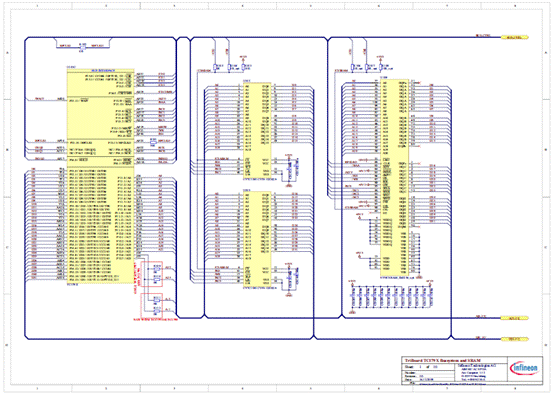
Task: Select the lower center SRAM chip symbol
Action: click(257, 239)
